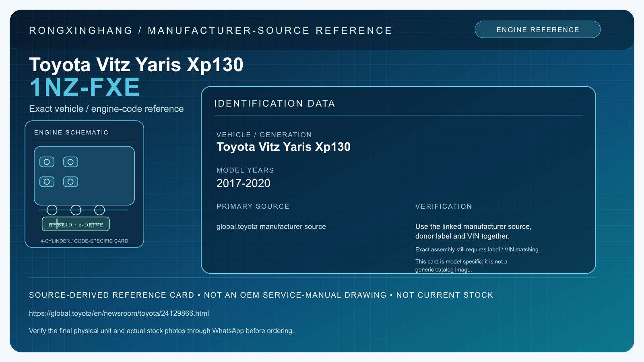
Task: Select the 'Verify the final physical unit' WhatsApp note
Action: pyautogui.click(x=161, y=331)
